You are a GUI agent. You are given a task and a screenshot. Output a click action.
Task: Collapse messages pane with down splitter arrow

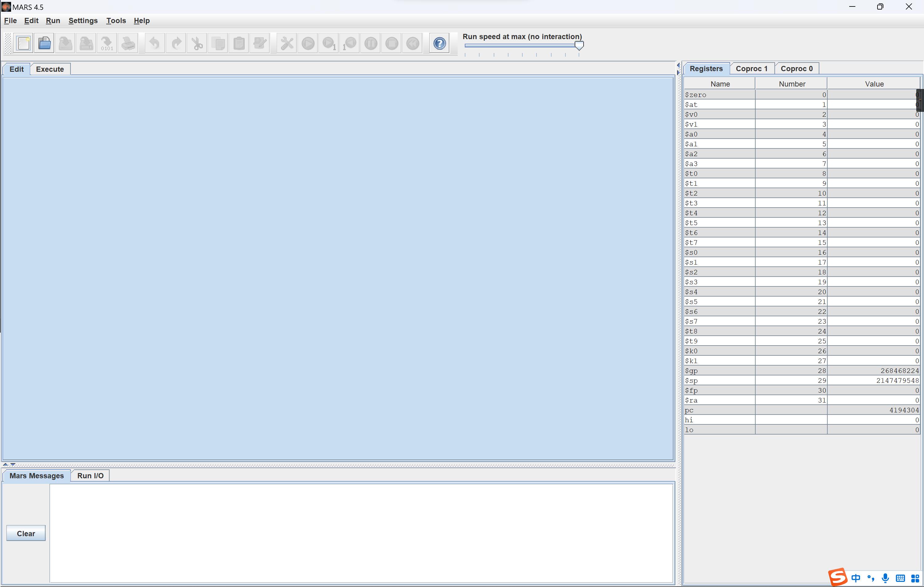[13, 464]
